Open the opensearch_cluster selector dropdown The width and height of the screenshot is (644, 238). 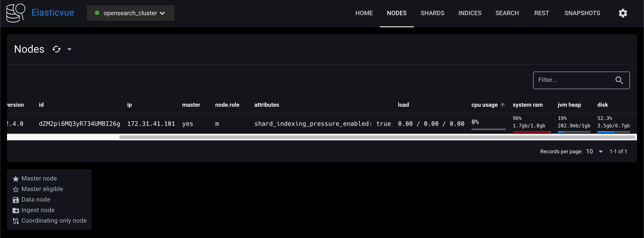point(131,13)
